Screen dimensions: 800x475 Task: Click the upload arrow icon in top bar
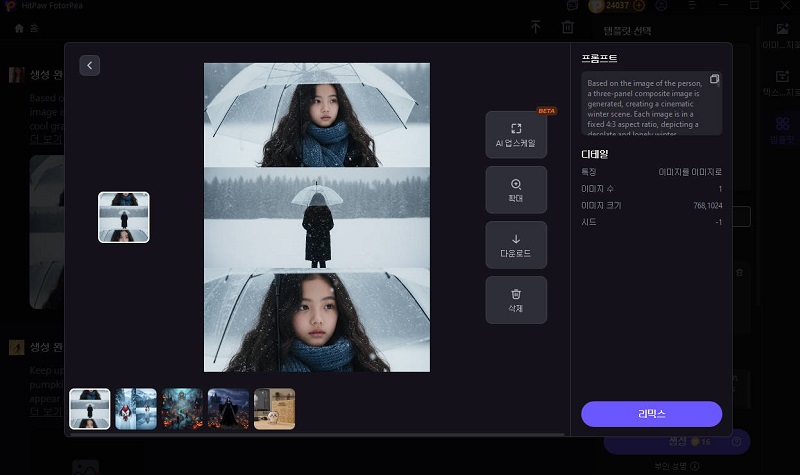tap(535, 27)
